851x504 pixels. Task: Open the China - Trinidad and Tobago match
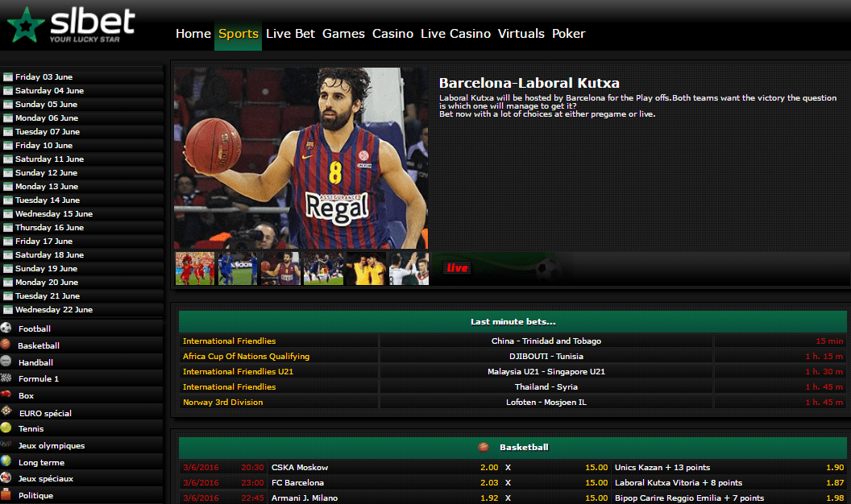(546, 341)
